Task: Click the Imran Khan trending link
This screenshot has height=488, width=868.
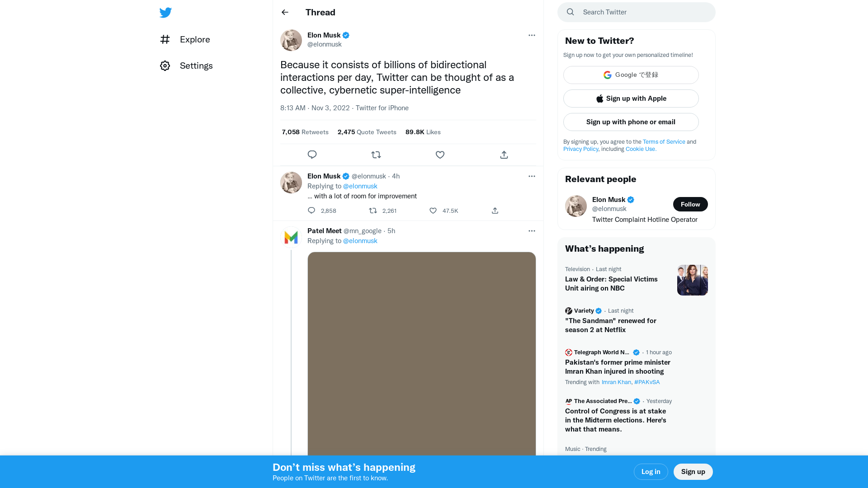Action: click(x=616, y=382)
